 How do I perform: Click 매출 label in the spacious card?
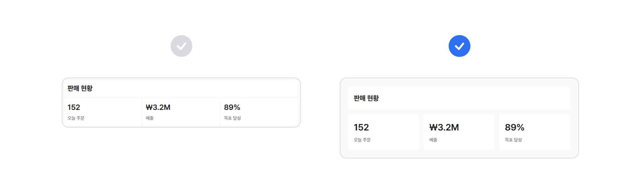coord(433,140)
